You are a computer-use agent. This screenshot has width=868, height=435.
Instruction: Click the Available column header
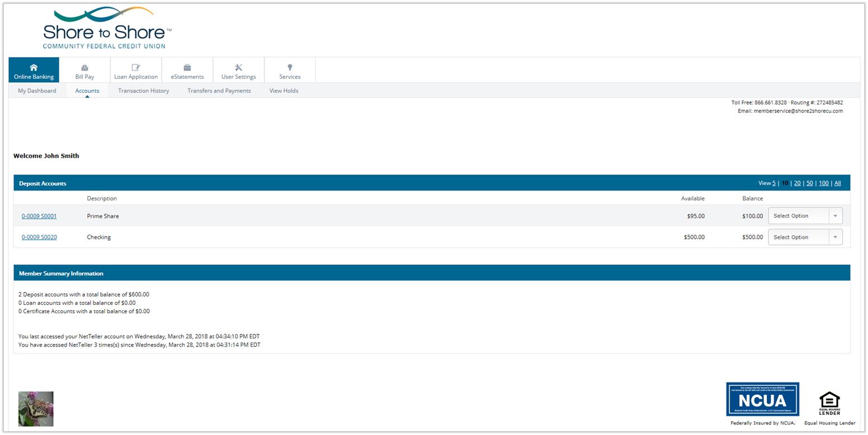[x=693, y=198]
